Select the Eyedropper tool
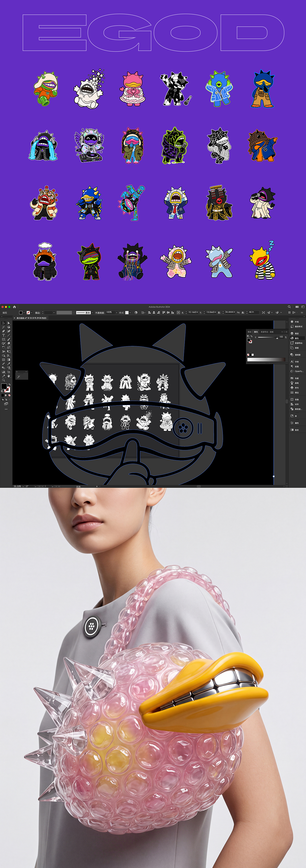306x868 pixels. tap(9, 364)
